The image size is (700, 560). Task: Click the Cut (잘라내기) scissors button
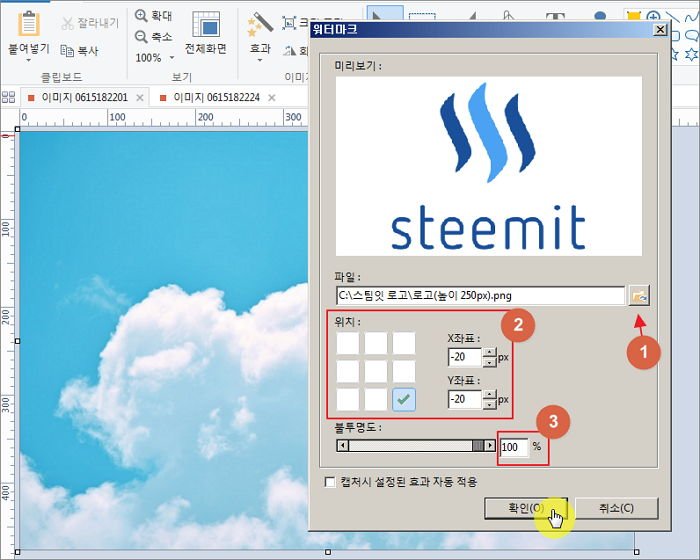(90, 23)
